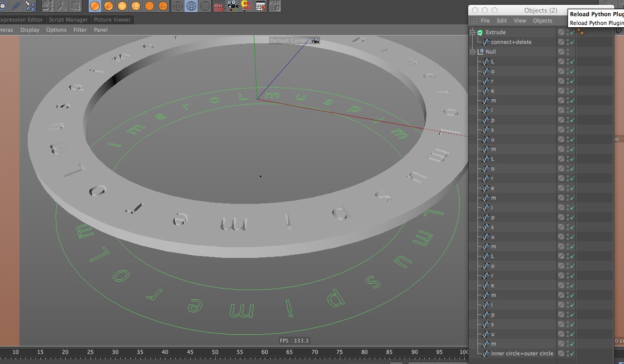Select the first grey wireframe globe icon
This screenshot has height=364, width=624.
click(x=178, y=6)
